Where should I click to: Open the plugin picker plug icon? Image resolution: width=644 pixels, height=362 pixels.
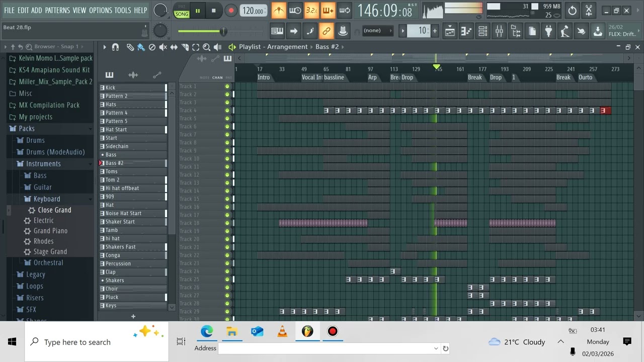pyautogui.click(x=548, y=31)
